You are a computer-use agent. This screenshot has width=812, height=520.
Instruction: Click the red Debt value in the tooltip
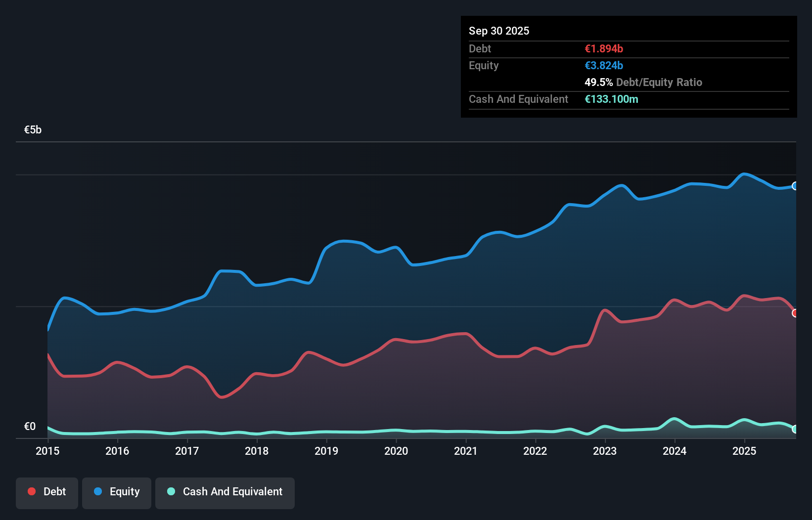603,48
